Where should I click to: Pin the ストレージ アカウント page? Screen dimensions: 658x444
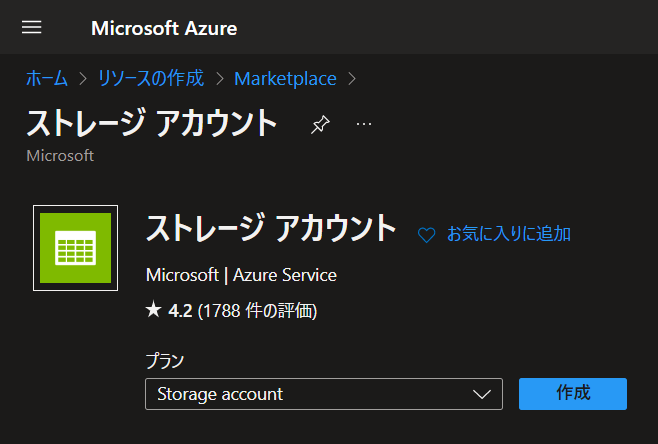pos(320,125)
